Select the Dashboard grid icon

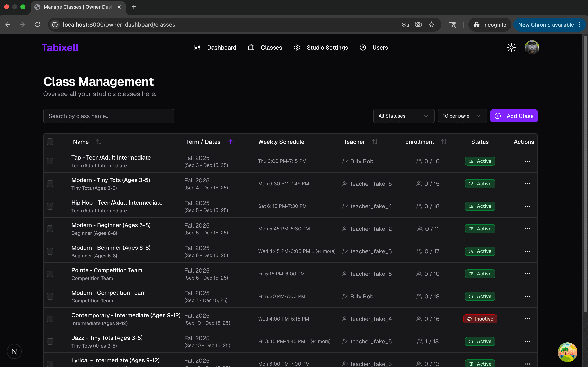[x=197, y=48]
